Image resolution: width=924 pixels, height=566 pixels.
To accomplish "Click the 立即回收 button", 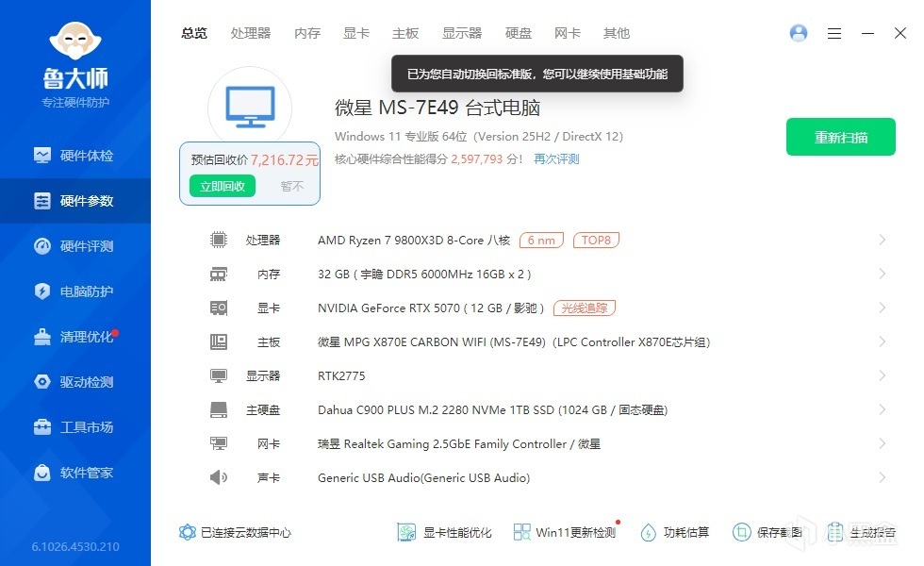I will [223, 187].
